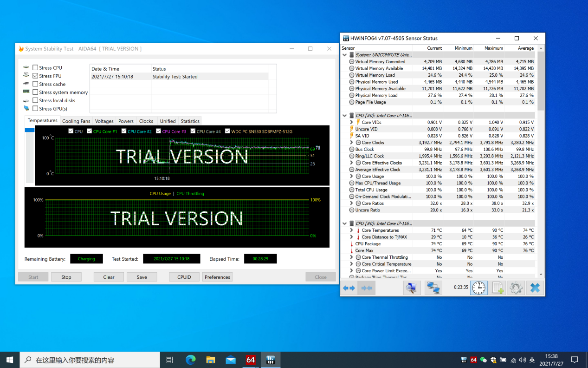Reset the elapsed time clock icon
This screenshot has width=588, height=368.
click(x=478, y=288)
